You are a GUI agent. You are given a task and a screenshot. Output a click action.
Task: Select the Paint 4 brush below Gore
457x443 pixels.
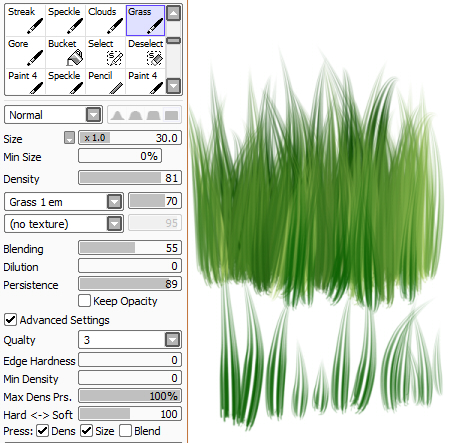point(25,82)
